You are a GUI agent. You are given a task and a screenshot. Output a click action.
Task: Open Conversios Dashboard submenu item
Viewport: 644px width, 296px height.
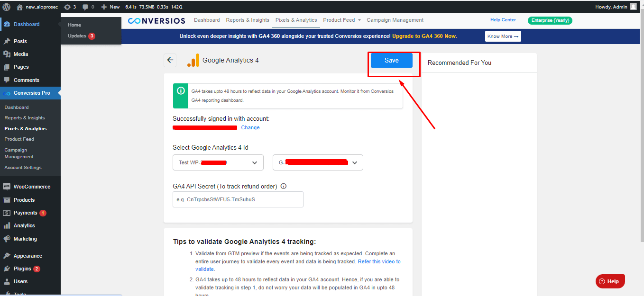point(17,108)
